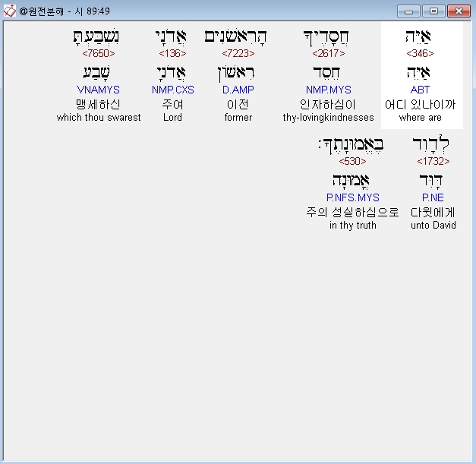Click Strong's number <136>
Image resolution: width=476 pixels, height=464 pixels.
(x=172, y=53)
